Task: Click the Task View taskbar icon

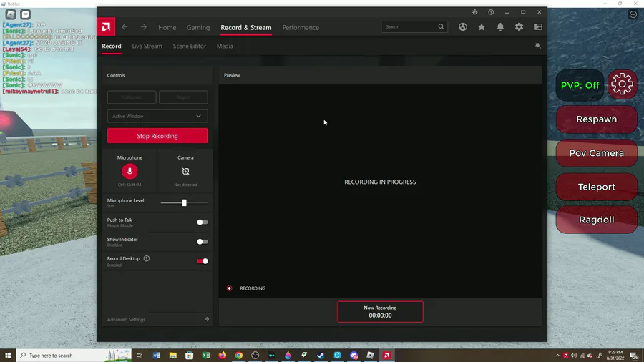Action: [x=140, y=356]
